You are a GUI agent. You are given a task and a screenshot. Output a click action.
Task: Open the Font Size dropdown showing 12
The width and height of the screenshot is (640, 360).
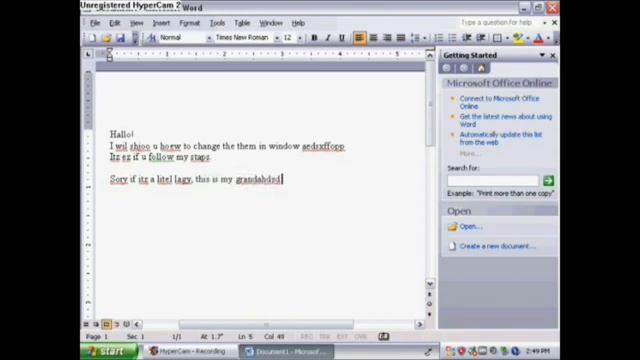coord(300,38)
